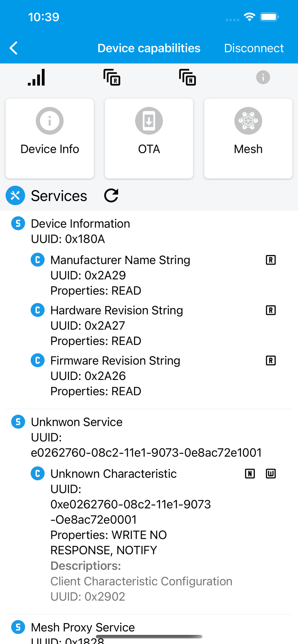Tap Hardware Revision String C badge
The height and width of the screenshot is (644, 298).
coord(38,310)
